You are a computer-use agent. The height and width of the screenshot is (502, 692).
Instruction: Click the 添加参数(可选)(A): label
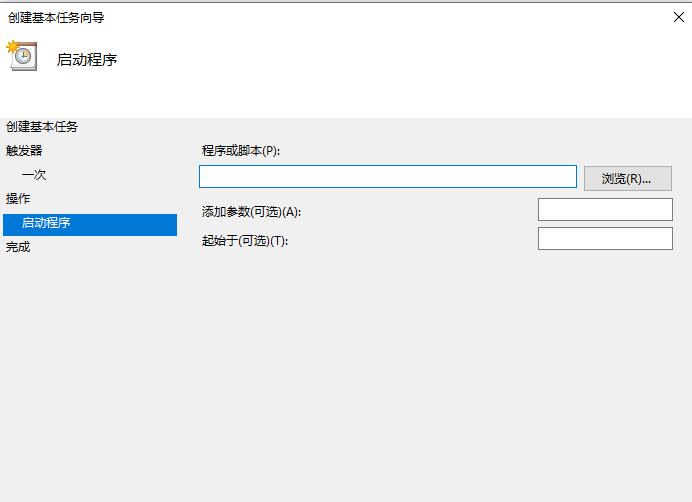tap(252, 212)
